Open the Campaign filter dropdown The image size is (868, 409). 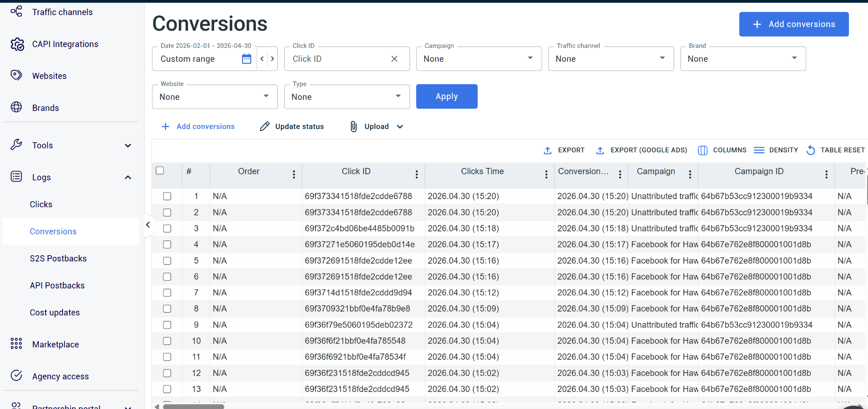coord(479,58)
